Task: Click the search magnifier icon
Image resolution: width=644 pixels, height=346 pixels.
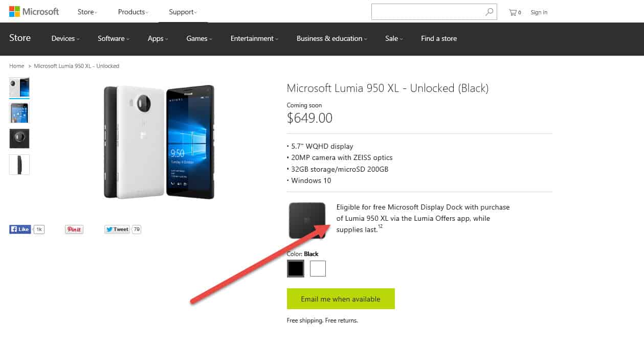Action: pyautogui.click(x=490, y=12)
